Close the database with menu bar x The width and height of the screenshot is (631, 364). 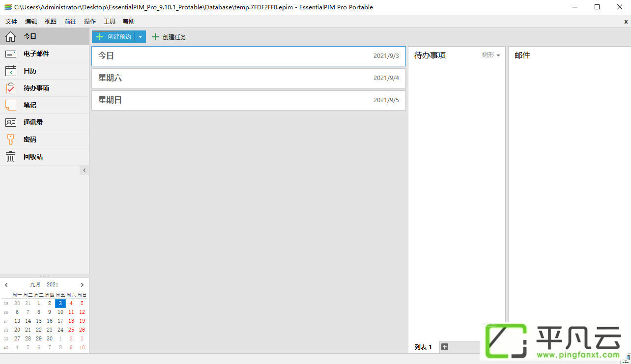626,22
